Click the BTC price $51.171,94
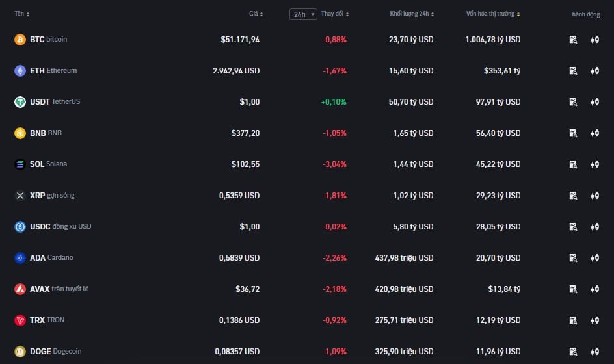 click(x=240, y=40)
